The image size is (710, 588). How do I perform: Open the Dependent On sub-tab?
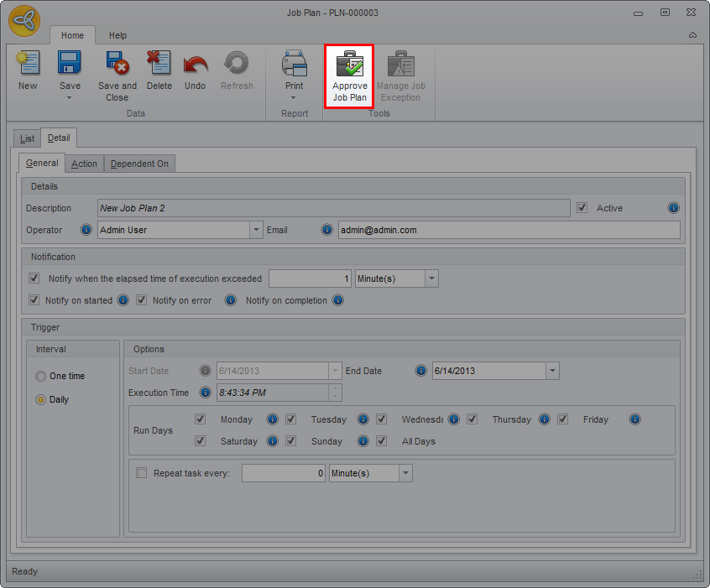(x=139, y=164)
